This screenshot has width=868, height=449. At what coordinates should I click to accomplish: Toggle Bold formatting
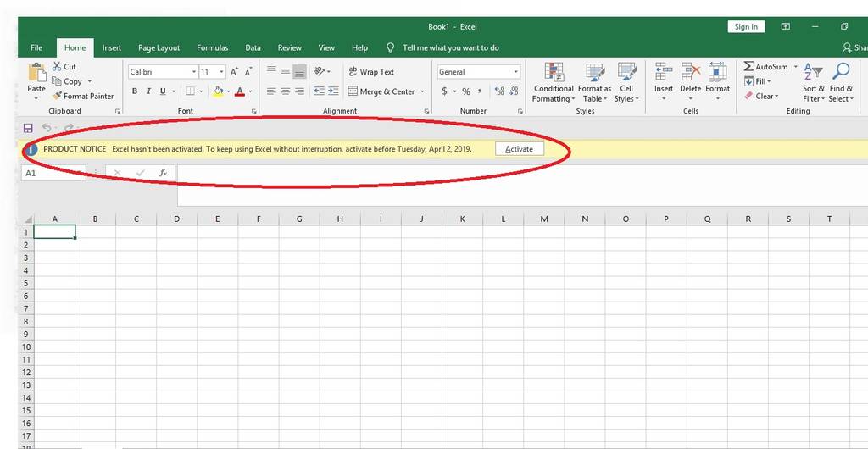[x=135, y=91]
